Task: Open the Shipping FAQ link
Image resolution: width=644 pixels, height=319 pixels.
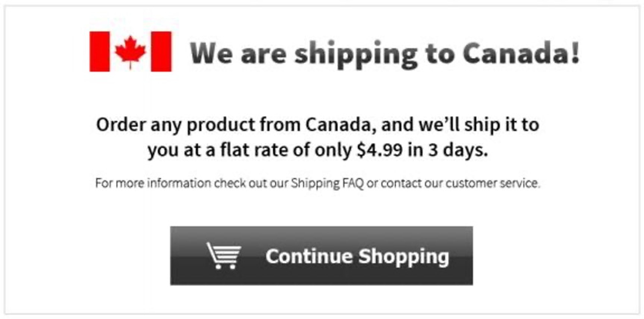Action: [328, 184]
